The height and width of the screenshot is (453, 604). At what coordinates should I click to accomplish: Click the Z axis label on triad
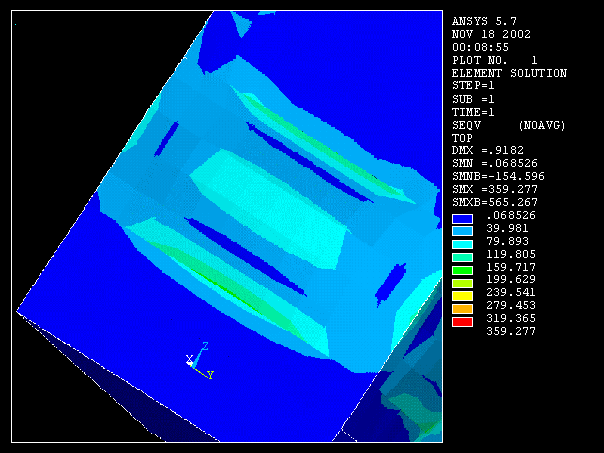click(x=204, y=346)
